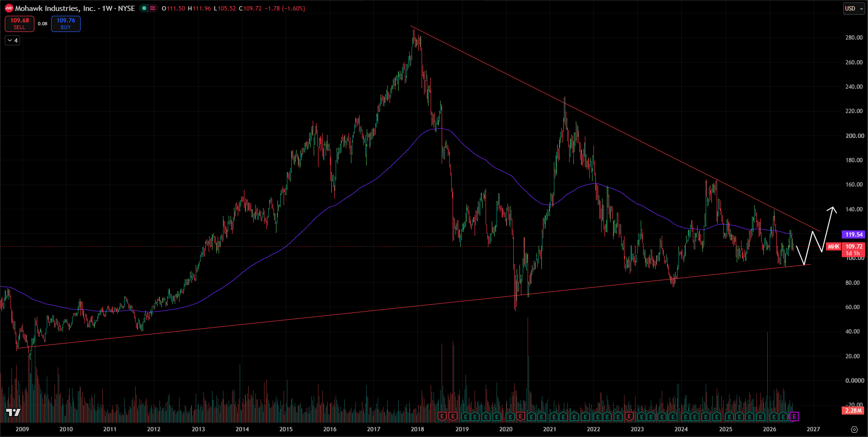Click the pink wave data indicator icon

pos(153,8)
